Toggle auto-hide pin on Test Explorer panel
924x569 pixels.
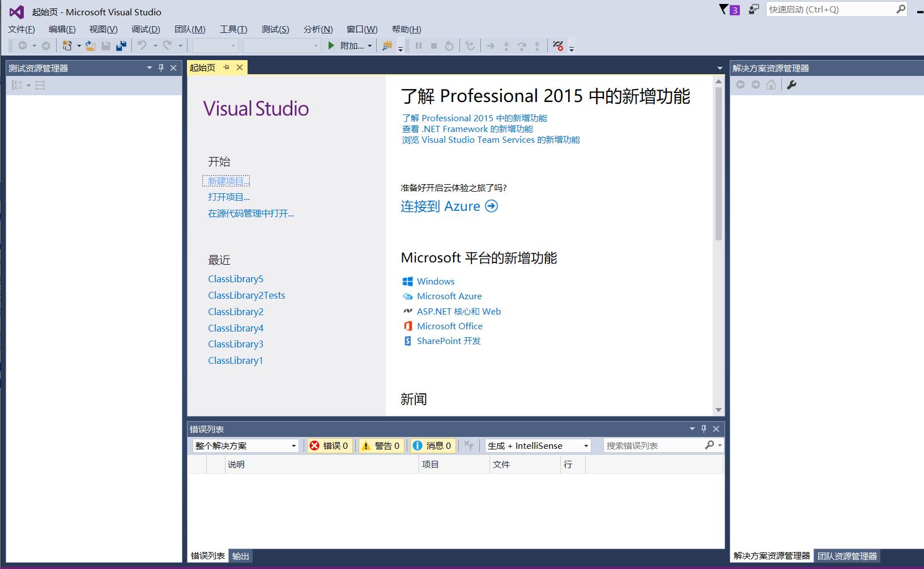tap(161, 68)
